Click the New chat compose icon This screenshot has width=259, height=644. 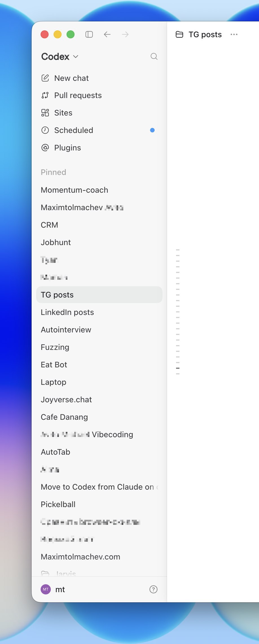pos(45,78)
